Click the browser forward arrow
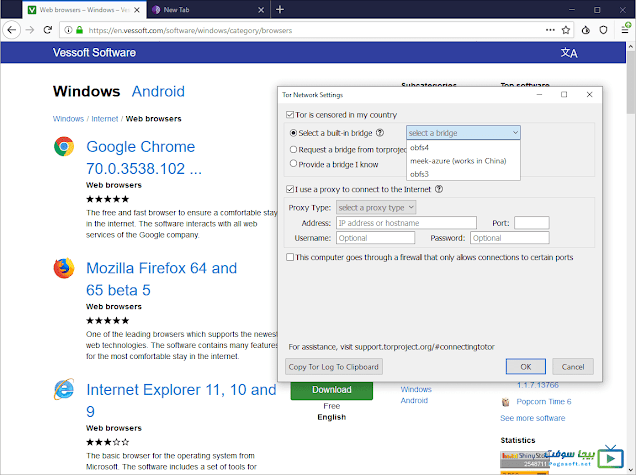The height and width of the screenshot is (475, 636). click(x=30, y=30)
